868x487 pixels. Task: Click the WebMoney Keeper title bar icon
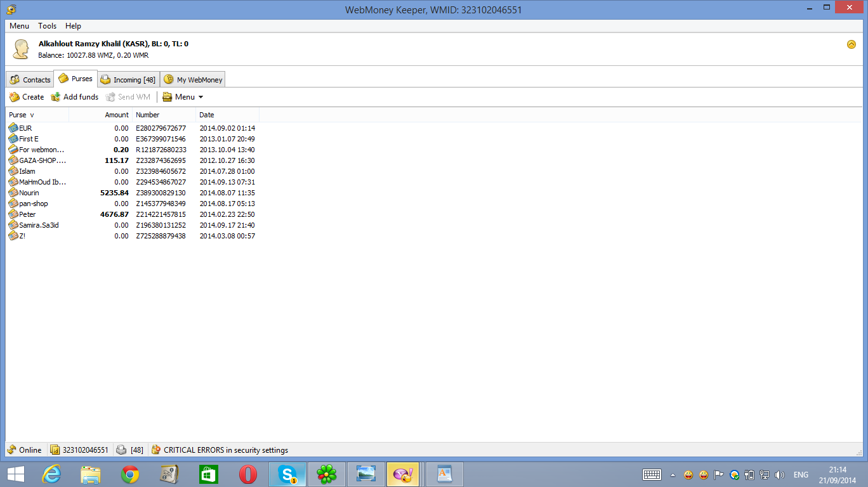[11, 10]
